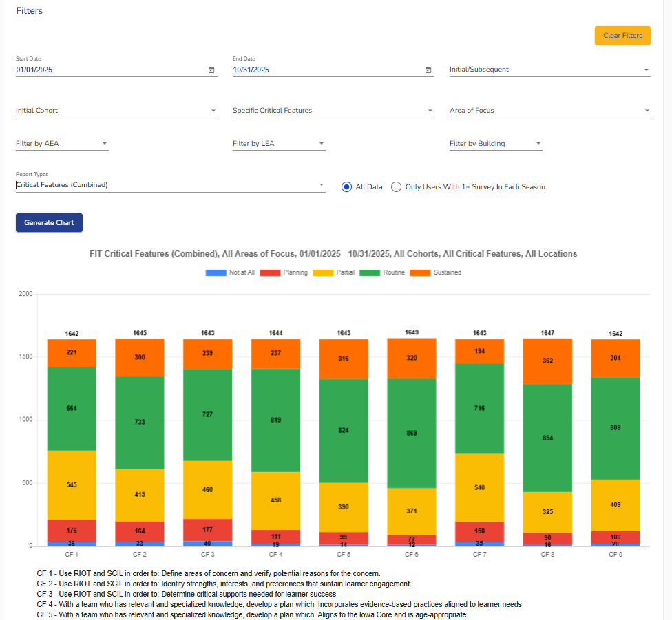Select Only Users With 1+ Survey option
Image resolution: width=672 pixels, height=620 pixels.
pos(397,186)
